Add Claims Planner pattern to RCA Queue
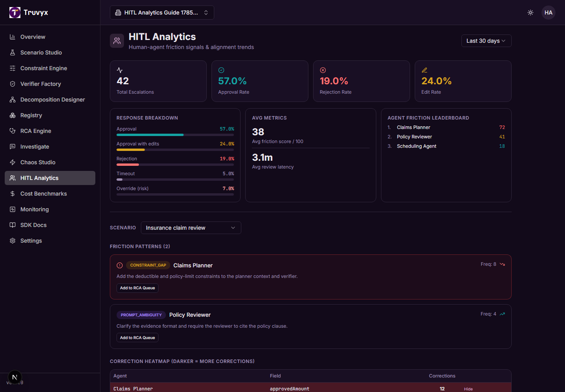Image resolution: width=565 pixels, height=392 pixels. point(137,288)
